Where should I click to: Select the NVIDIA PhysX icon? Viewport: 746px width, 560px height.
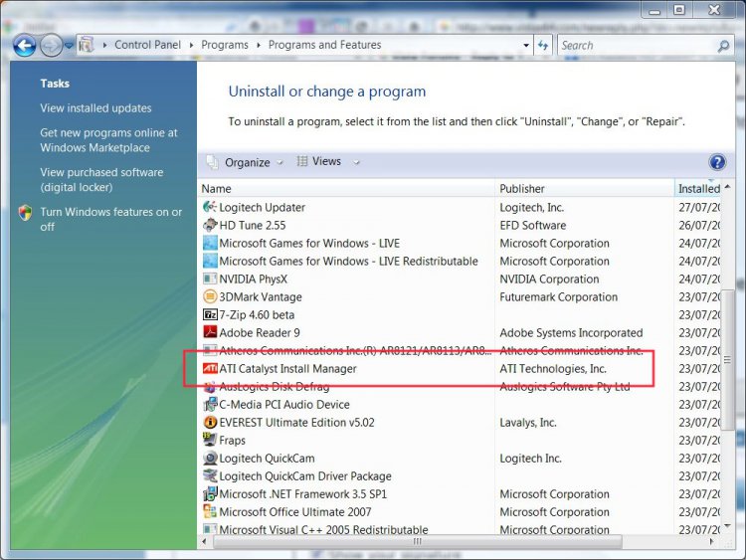[x=210, y=279]
